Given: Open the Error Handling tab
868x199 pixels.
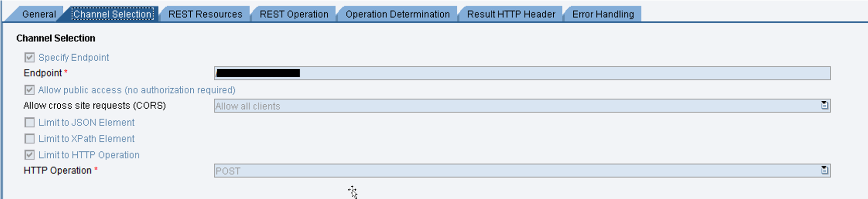Looking at the screenshot, I should tap(603, 14).
